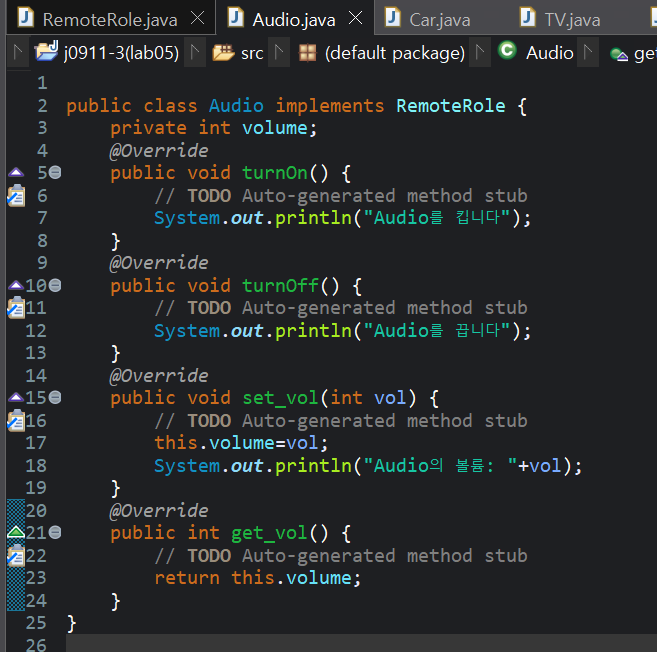Click the method icon in breadcrumb

click(x=619, y=54)
